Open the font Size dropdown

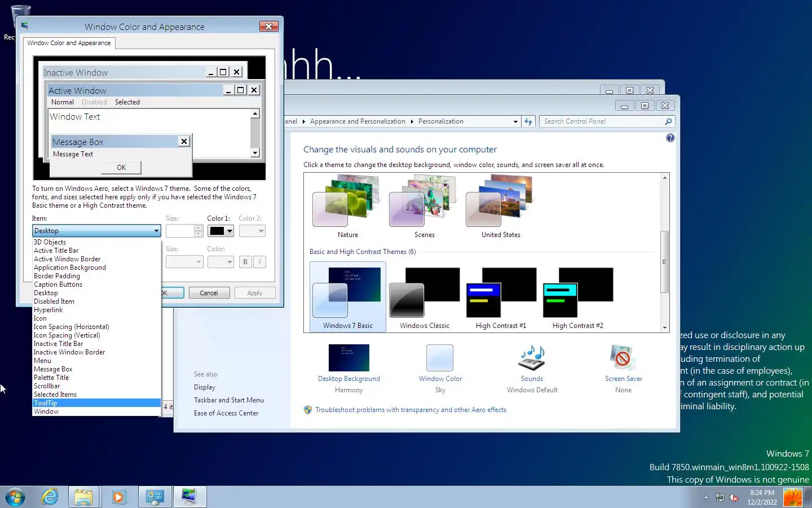click(x=184, y=262)
